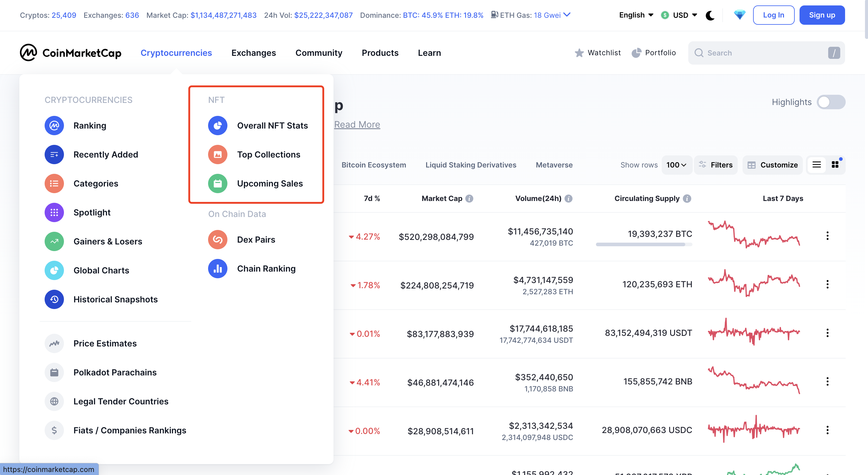Screen dimensions: 868x475
Task: Select the Metaverse category tab
Action: 554,165
